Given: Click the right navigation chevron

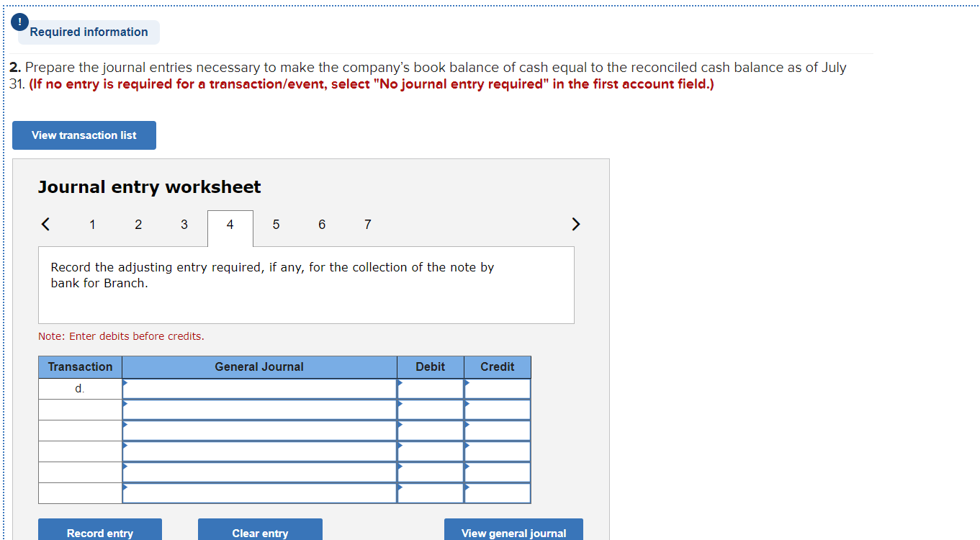Looking at the screenshot, I should 575,224.
